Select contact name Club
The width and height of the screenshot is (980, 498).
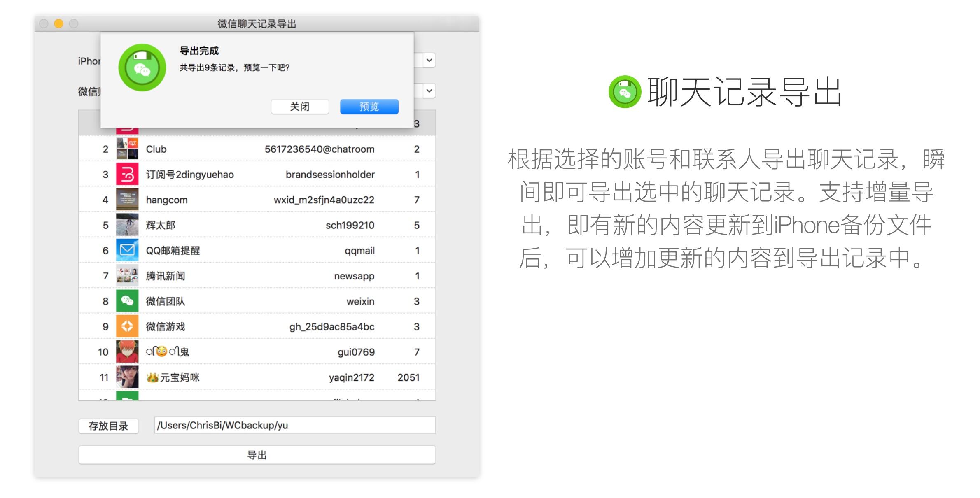[156, 149]
